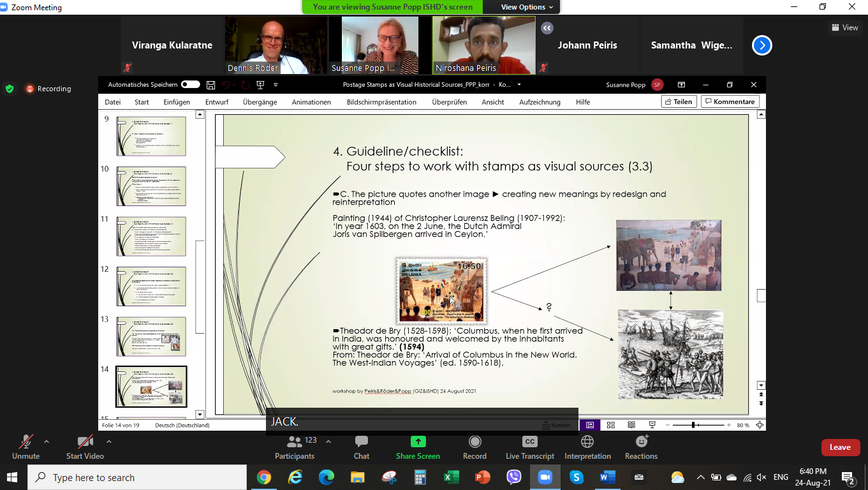Viewport: 868px width, 490px height.
Task: Open the Participants panel
Action: [x=295, y=447]
